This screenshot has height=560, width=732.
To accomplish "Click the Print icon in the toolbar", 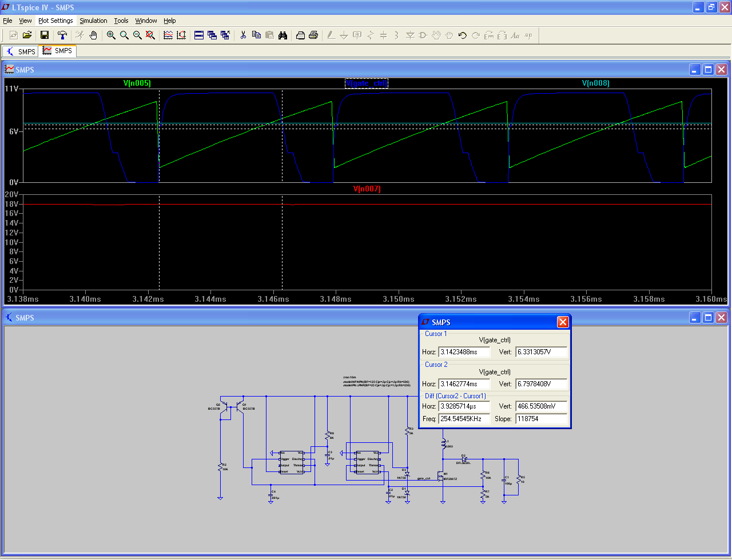I will coord(313,35).
